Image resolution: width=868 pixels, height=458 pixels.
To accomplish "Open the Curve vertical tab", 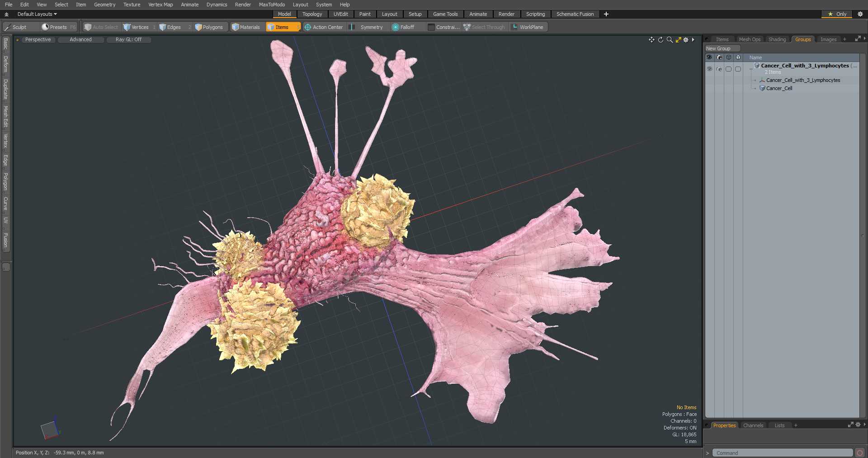I will tap(6, 204).
